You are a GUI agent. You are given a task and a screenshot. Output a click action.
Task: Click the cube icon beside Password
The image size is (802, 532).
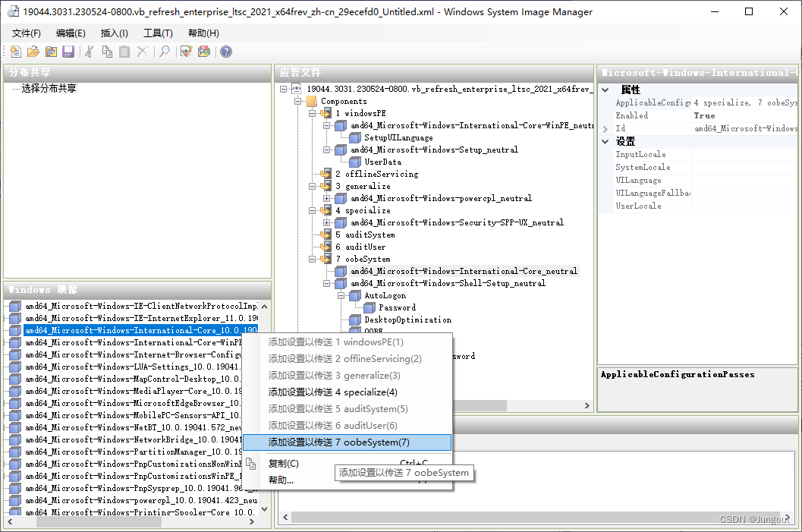(370, 307)
